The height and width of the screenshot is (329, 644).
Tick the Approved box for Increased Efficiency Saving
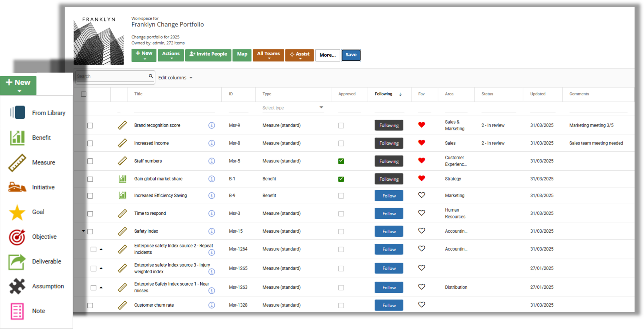pos(341,196)
